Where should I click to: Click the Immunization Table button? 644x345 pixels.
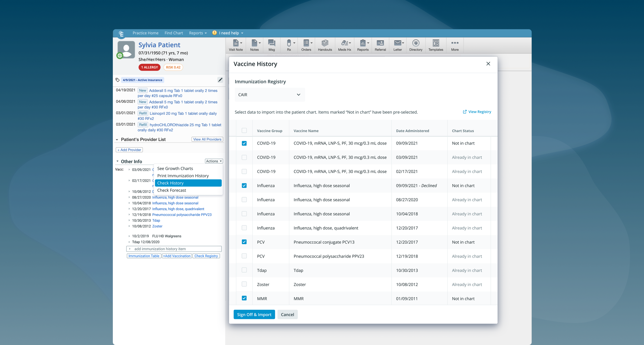tap(144, 256)
